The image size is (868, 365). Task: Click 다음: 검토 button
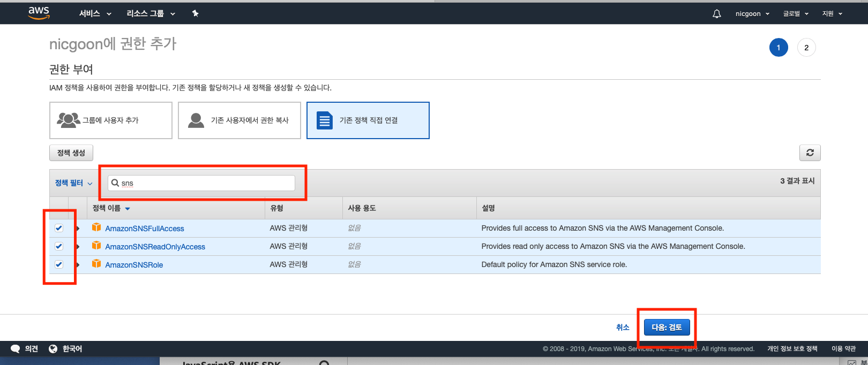click(x=667, y=327)
